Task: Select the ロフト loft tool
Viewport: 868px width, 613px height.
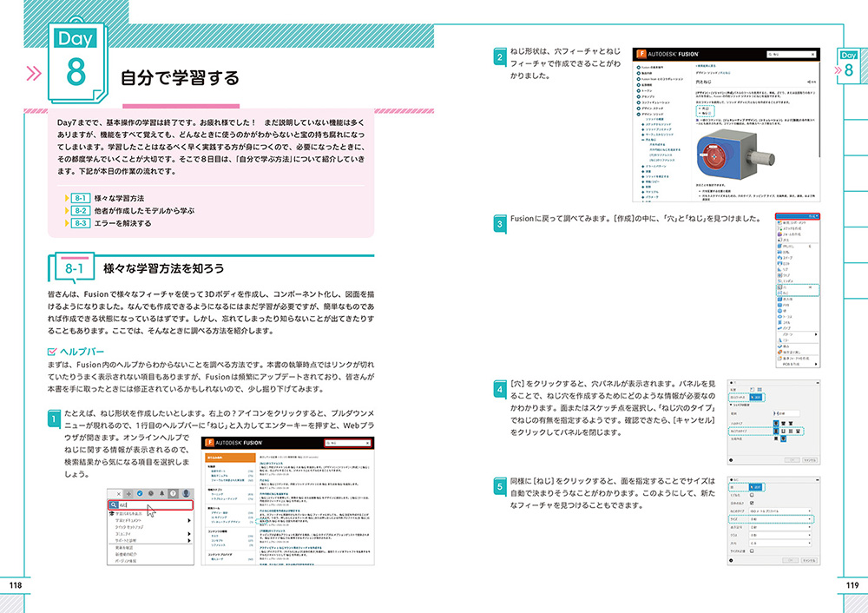Action: pos(785,264)
